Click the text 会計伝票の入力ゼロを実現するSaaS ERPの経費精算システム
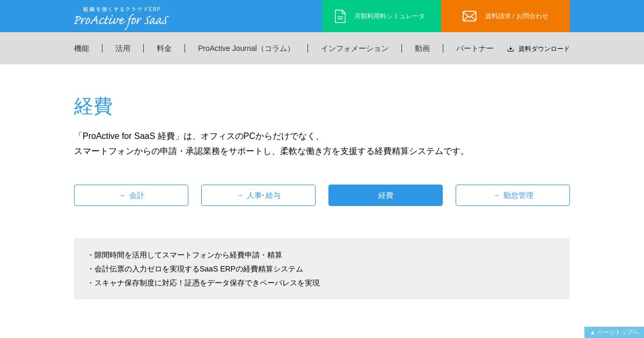644x338 pixels. pyautogui.click(x=199, y=269)
